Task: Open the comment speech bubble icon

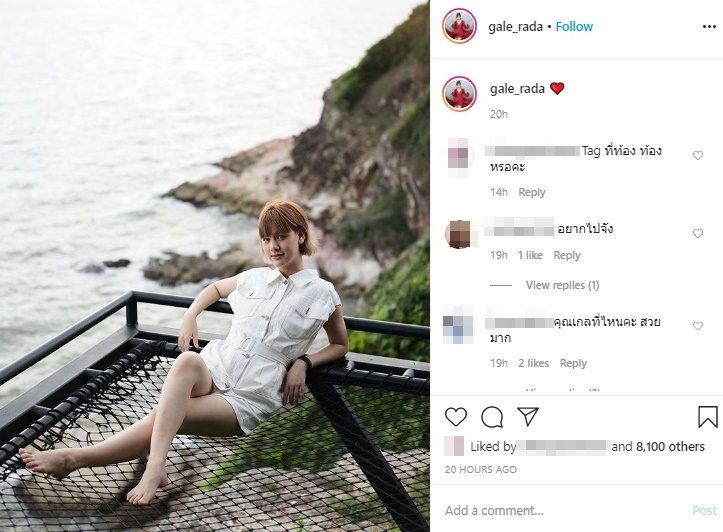Action: coord(492,417)
